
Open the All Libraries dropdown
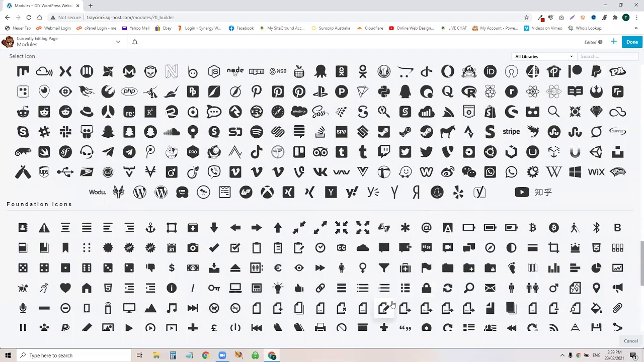point(543,56)
